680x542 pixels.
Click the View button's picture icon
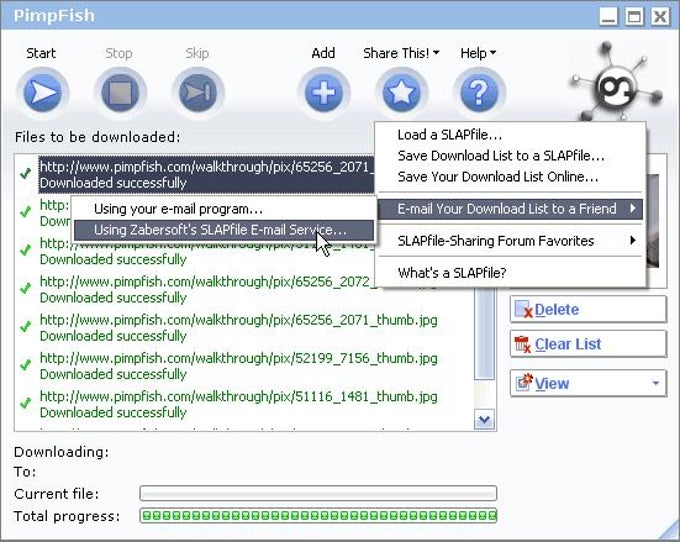[x=524, y=382]
